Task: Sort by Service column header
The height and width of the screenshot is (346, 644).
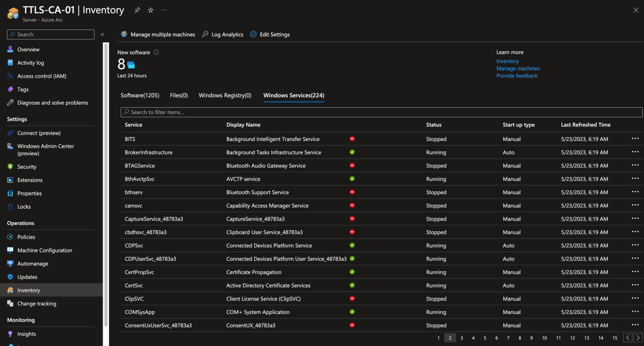Action: coord(133,125)
